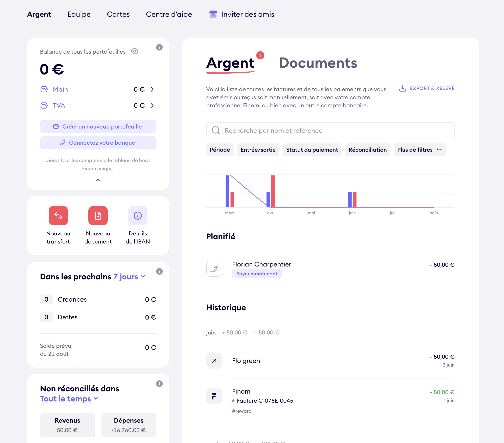Screen dimensions: 504x443
Task: Open info icon for wallets balance
Action: coord(159,47)
